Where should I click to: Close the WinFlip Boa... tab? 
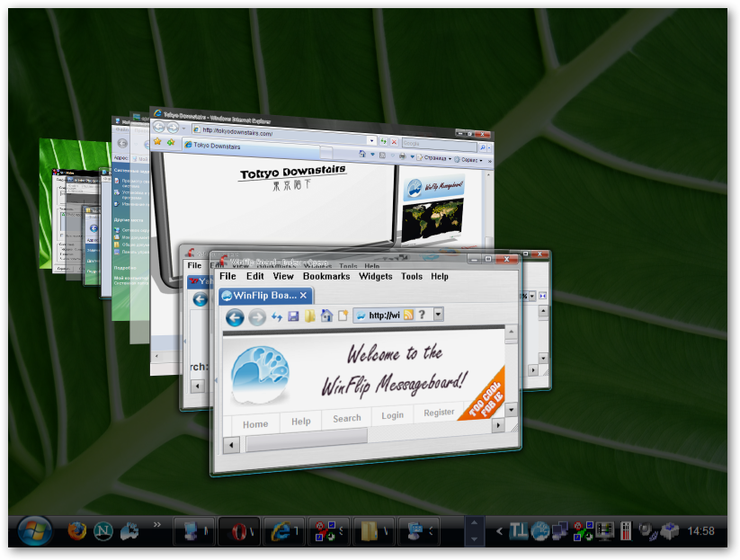coord(303,296)
